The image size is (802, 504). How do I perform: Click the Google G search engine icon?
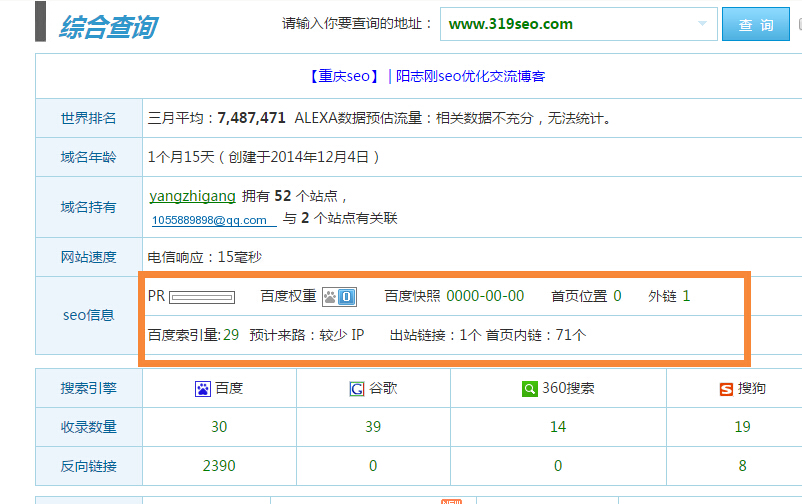[357, 389]
